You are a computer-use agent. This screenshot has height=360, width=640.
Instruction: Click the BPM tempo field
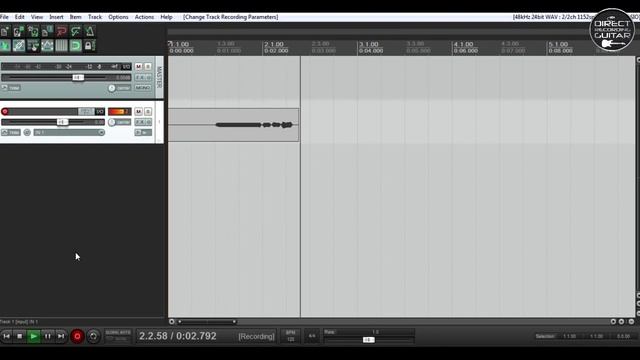tap(291, 336)
